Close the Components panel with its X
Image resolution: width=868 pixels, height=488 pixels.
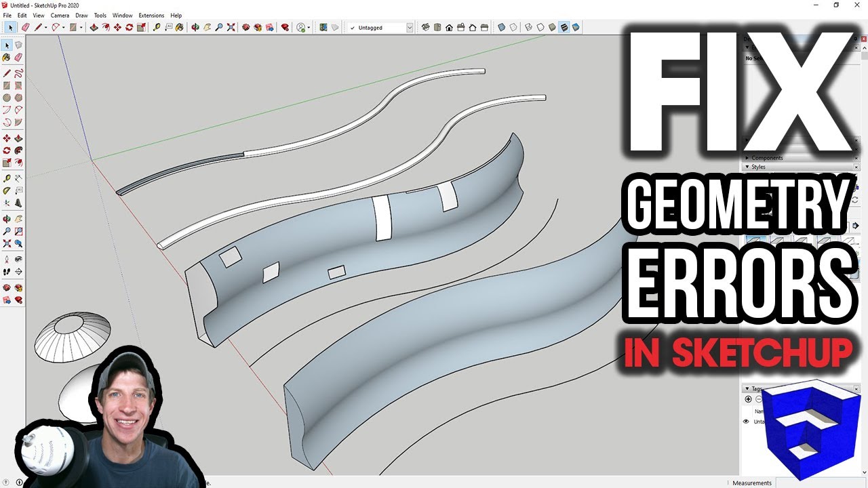coord(856,158)
